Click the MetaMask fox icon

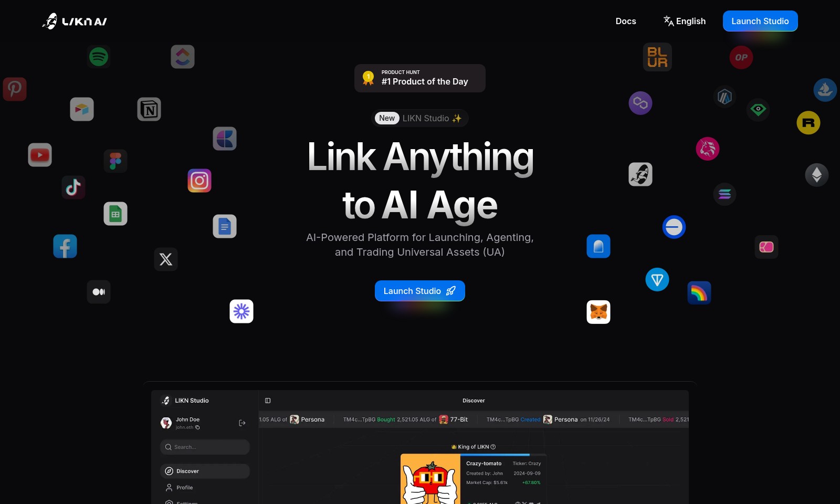coord(598,312)
